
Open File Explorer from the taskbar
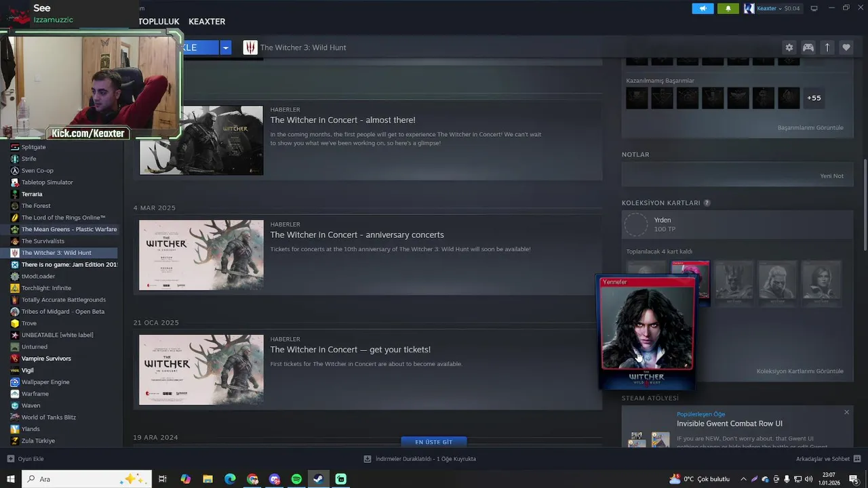point(208,479)
